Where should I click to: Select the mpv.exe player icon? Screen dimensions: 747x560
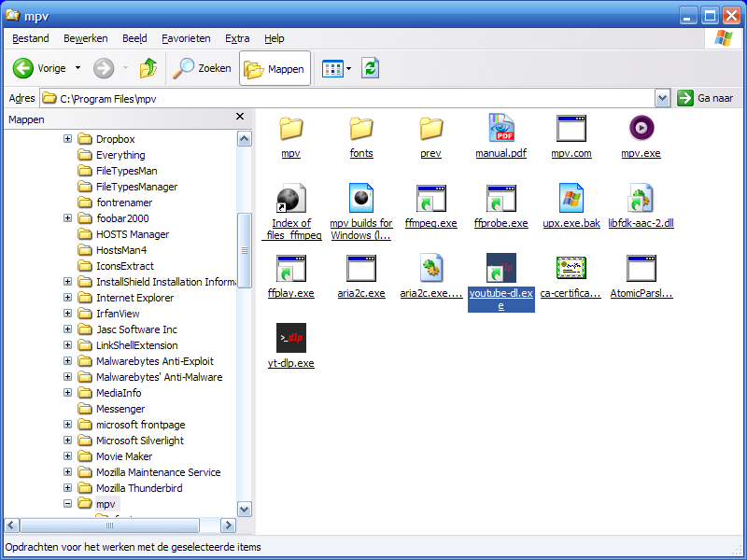(641, 128)
